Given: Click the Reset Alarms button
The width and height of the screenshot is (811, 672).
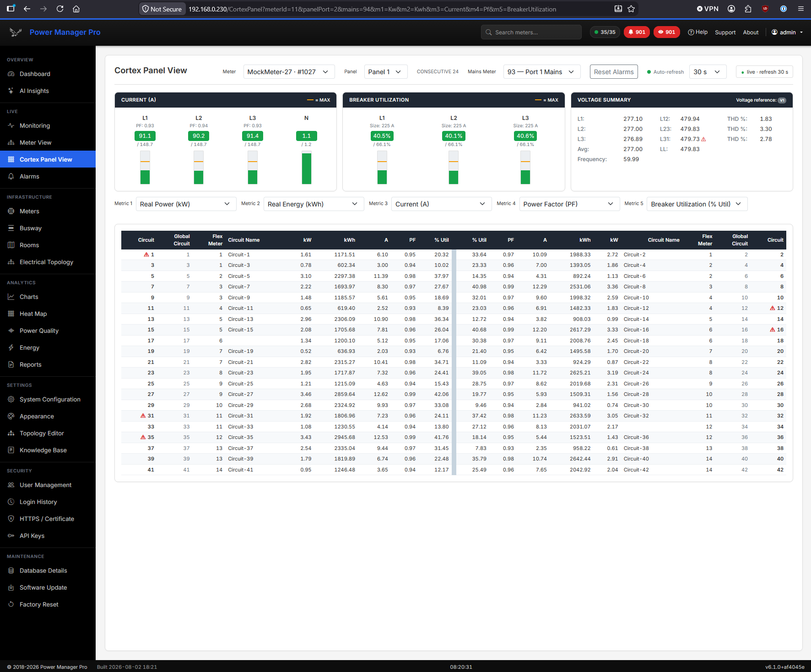Looking at the screenshot, I should pos(614,72).
